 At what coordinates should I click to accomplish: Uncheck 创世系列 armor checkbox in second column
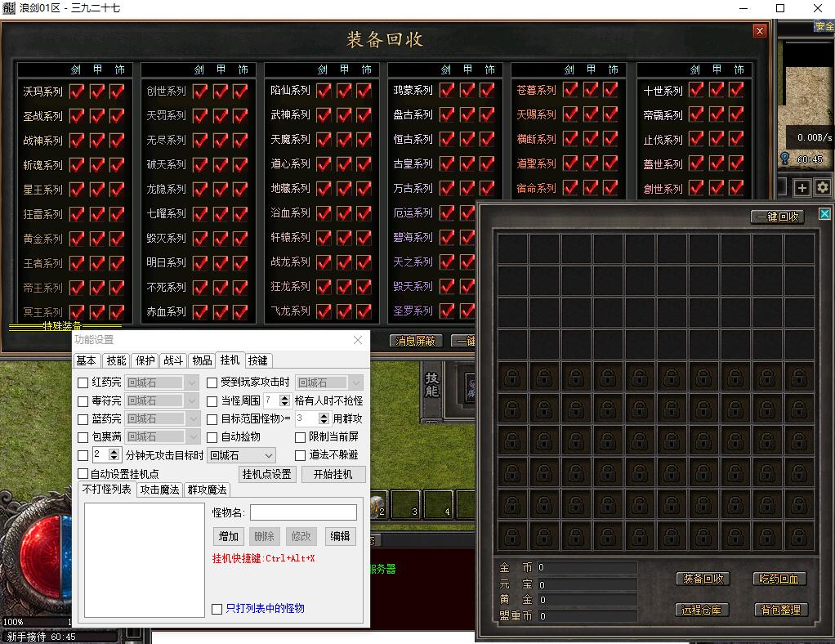220,91
